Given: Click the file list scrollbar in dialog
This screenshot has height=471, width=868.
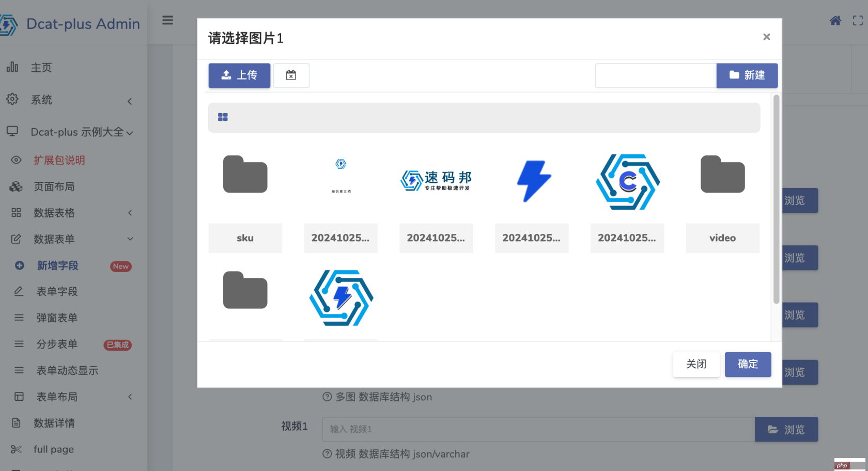Looking at the screenshot, I should click(776, 199).
